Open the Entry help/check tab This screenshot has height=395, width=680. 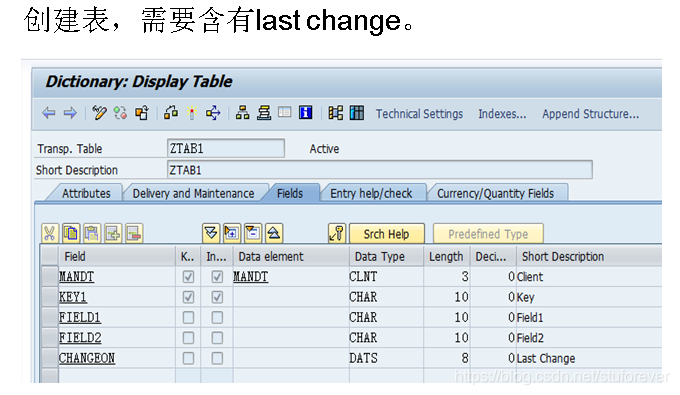(x=371, y=193)
